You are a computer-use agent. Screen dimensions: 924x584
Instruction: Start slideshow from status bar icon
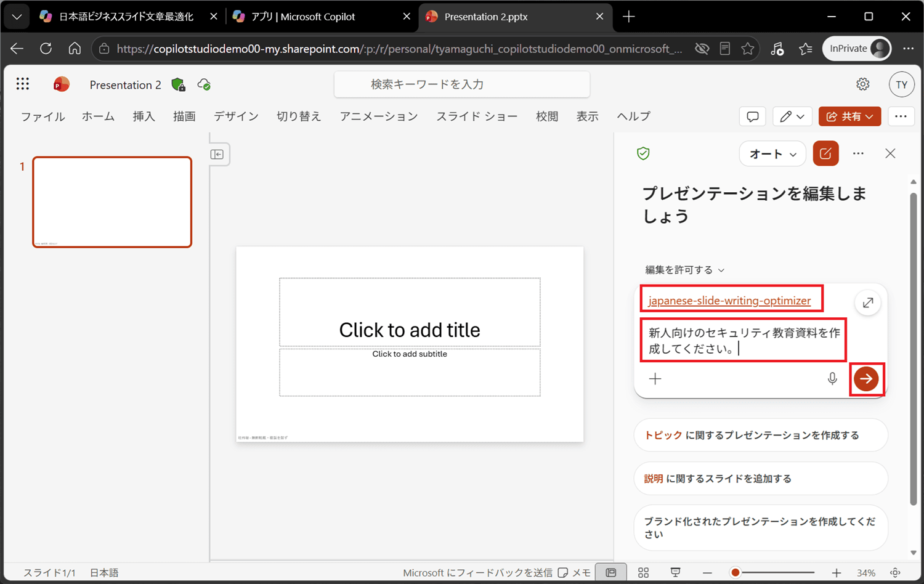click(x=676, y=573)
